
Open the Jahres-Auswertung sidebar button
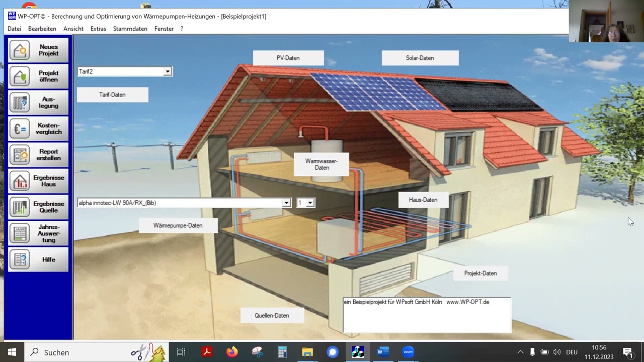click(x=38, y=233)
